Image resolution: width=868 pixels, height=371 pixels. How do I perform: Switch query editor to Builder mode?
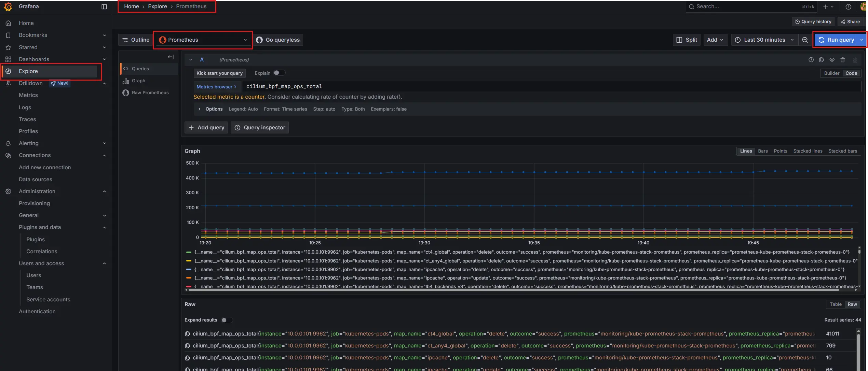pyautogui.click(x=831, y=73)
